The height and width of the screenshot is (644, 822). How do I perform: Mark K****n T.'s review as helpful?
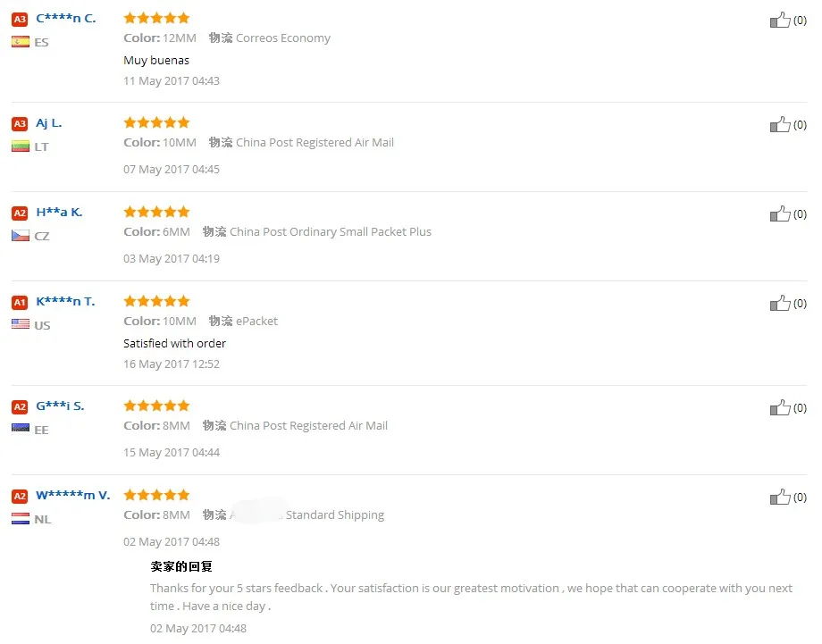click(779, 303)
